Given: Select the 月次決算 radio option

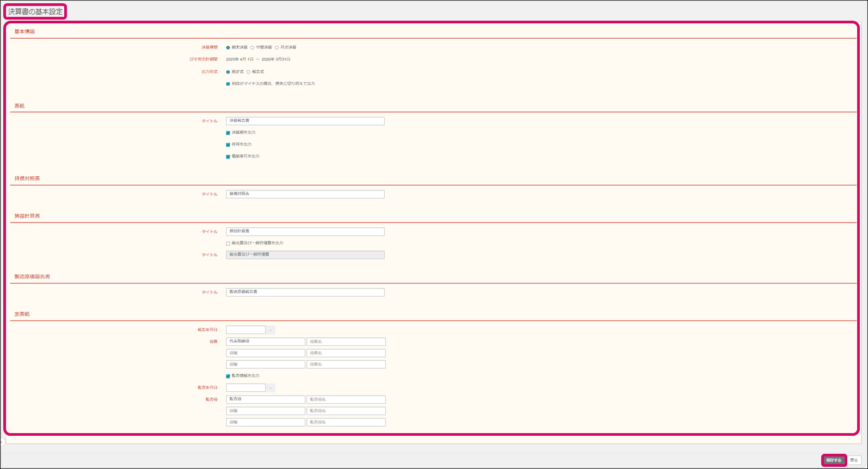Looking at the screenshot, I should coord(277,48).
